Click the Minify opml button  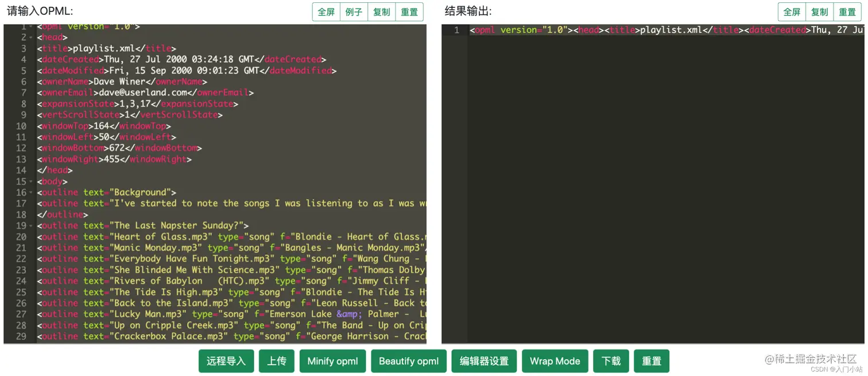pos(332,361)
